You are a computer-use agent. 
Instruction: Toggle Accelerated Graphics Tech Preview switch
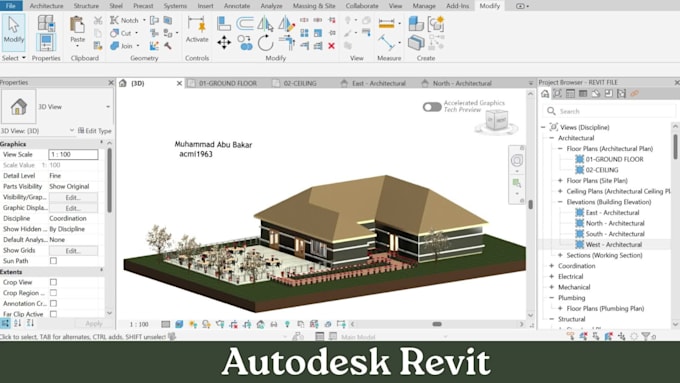[x=432, y=107]
